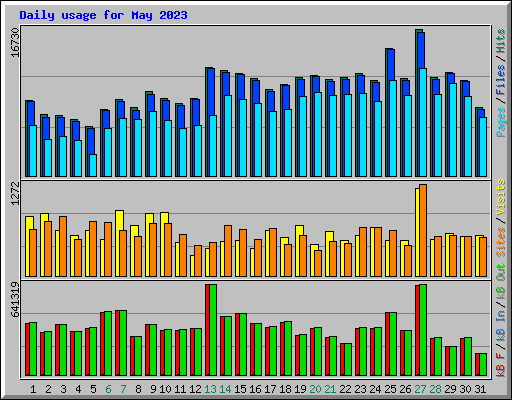Click the y-axis value "16730"
This screenshot has height=400, width=512.
pos(16,42)
